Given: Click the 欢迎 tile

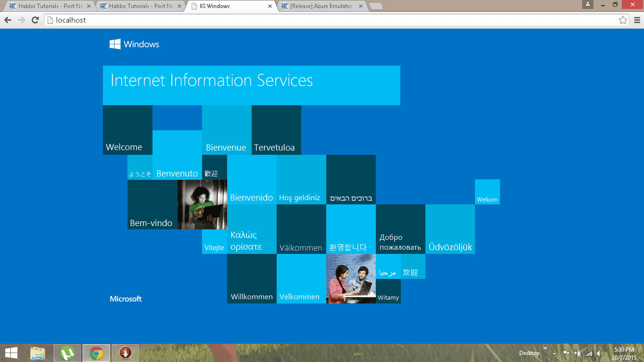Looking at the screenshot, I should click(413, 266).
